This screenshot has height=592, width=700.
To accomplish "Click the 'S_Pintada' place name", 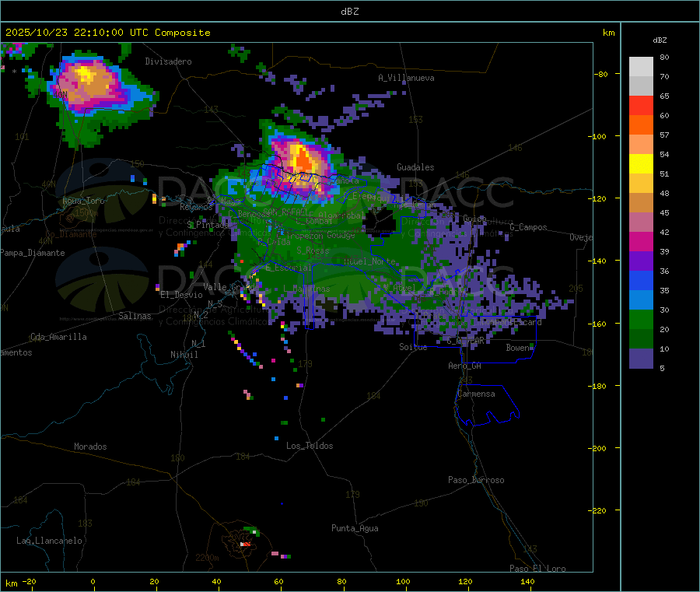I will coord(208,225).
